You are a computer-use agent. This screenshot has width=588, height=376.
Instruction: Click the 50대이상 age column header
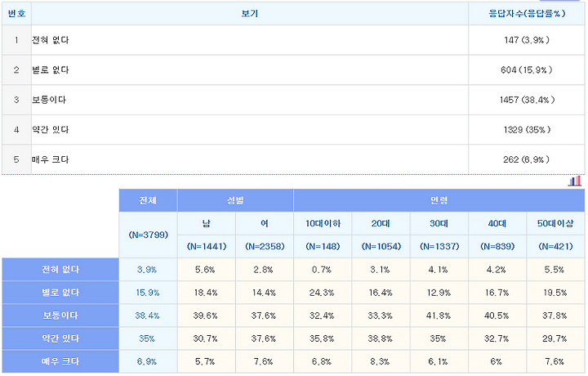pos(555,224)
